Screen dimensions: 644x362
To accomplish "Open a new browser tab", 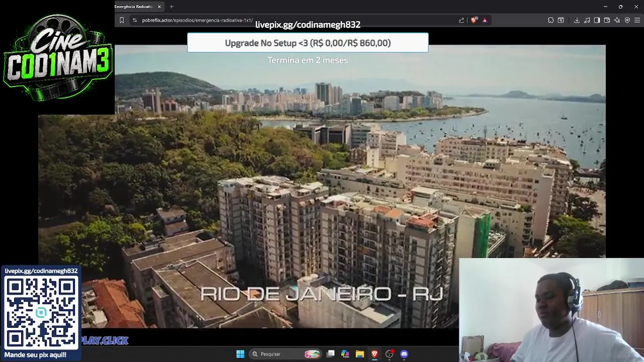I will point(172,7).
